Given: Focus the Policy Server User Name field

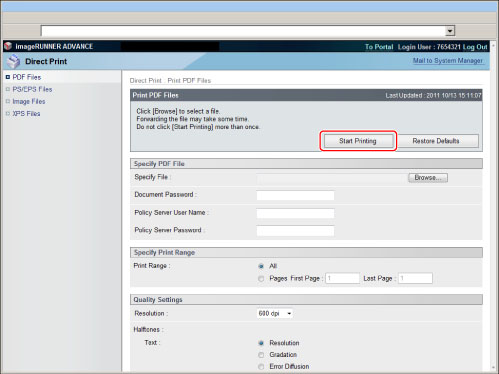Looking at the screenshot, I should point(295,213).
